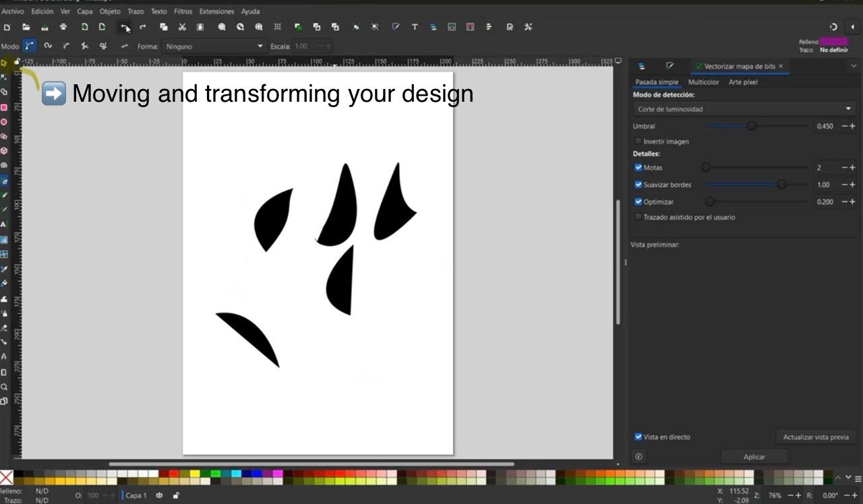863x504 pixels.
Task: Open the color palette menu icon
Action: pos(858,478)
